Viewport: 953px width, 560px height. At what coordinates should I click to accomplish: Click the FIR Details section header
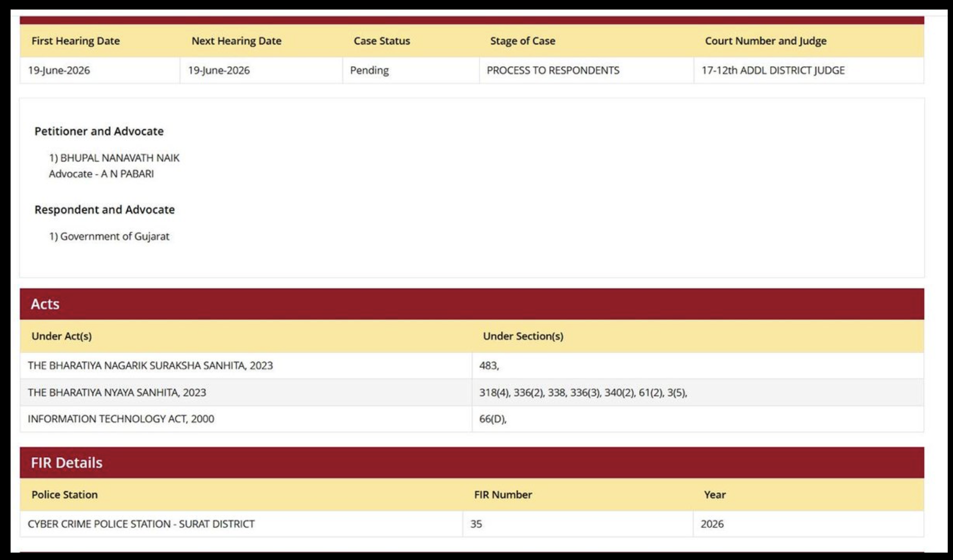click(472, 463)
